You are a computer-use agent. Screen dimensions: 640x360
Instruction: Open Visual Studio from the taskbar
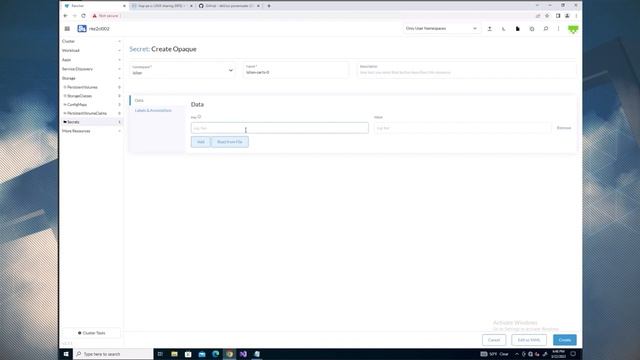tap(243, 354)
